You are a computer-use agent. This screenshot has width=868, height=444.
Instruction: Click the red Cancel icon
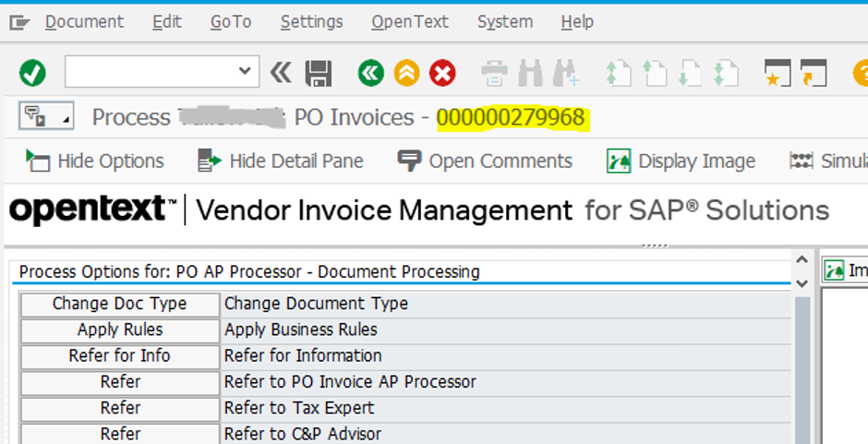click(x=443, y=72)
